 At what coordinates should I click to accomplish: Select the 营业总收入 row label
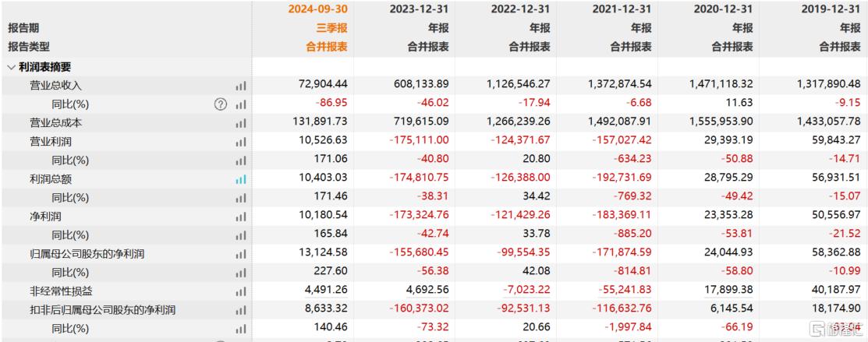(55, 86)
